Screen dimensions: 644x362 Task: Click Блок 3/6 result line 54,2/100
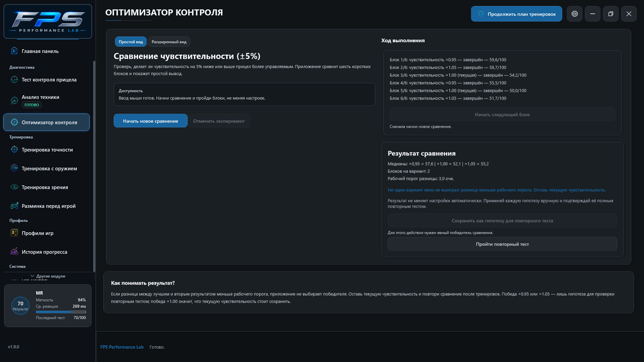(x=458, y=75)
